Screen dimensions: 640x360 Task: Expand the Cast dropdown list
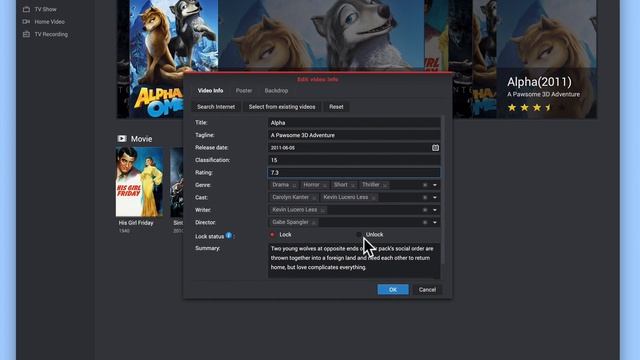pos(435,198)
